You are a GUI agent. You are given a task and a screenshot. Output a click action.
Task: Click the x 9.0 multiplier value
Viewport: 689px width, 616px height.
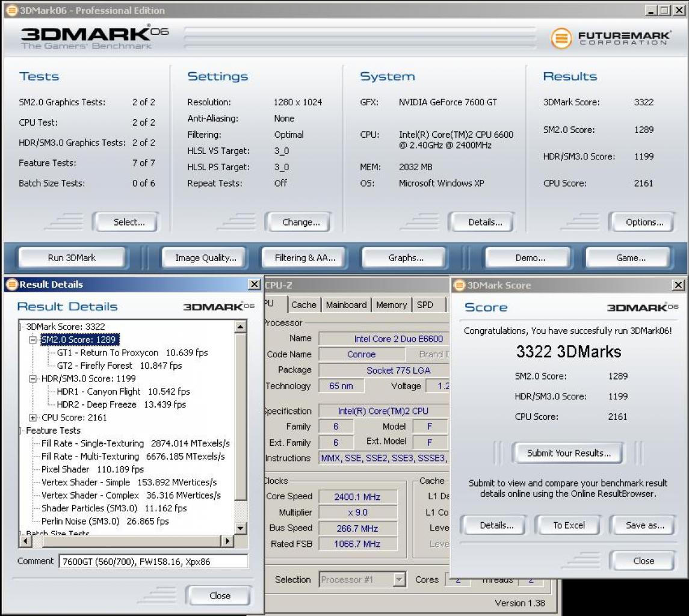[x=357, y=513]
